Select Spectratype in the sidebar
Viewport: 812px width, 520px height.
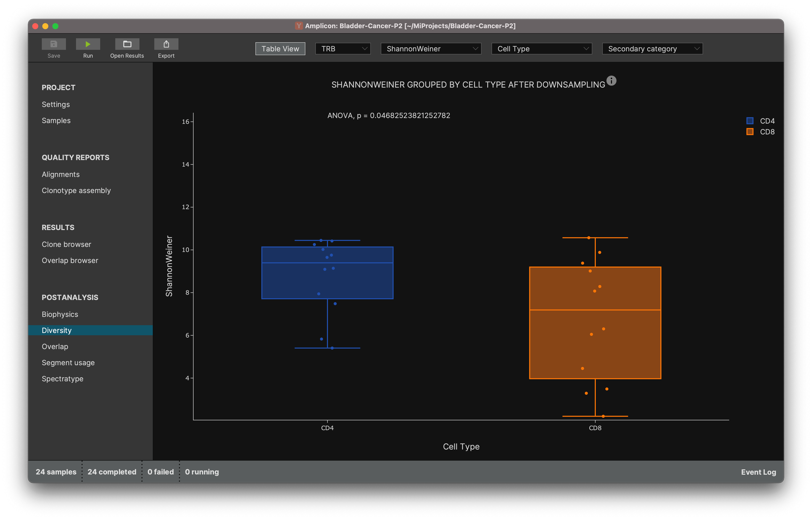tap(62, 379)
